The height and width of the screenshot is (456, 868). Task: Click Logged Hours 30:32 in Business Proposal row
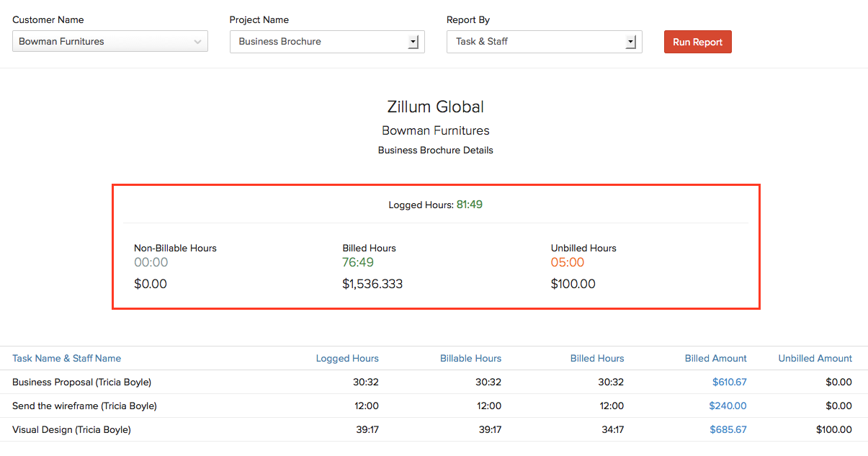366,382
